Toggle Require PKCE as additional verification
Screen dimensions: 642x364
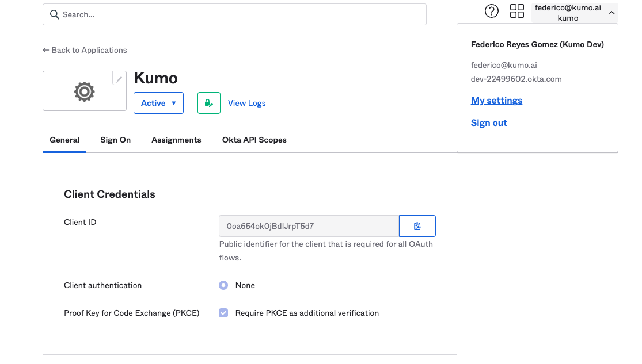pyautogui.click(x=223, y=313)
